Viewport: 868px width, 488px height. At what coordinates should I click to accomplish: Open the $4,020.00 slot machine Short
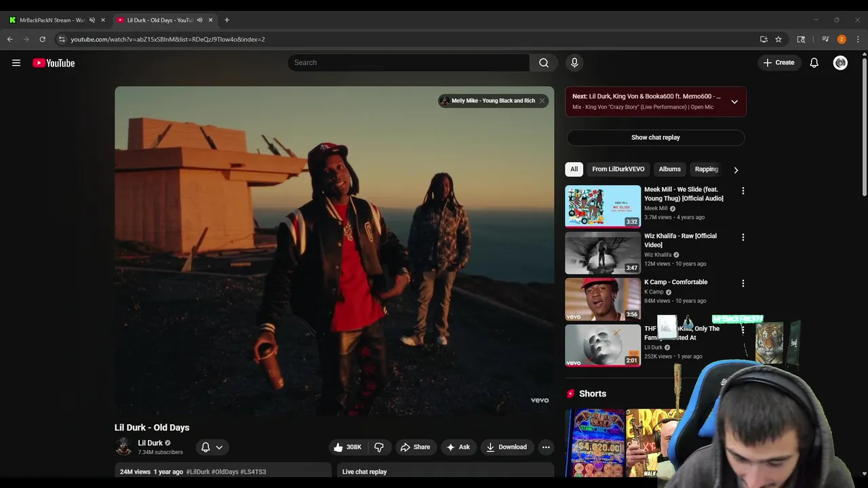(x=595, y=443)
